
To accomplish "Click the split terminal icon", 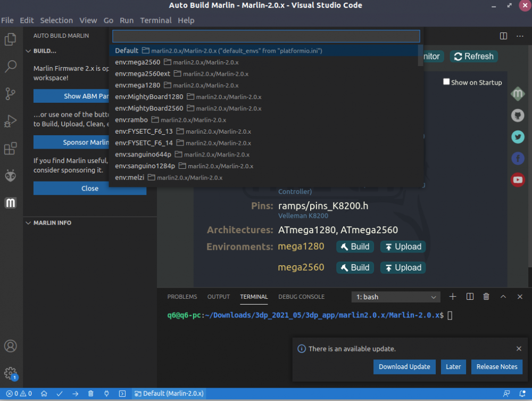I will pyautogui.click(x=470, y=297).
